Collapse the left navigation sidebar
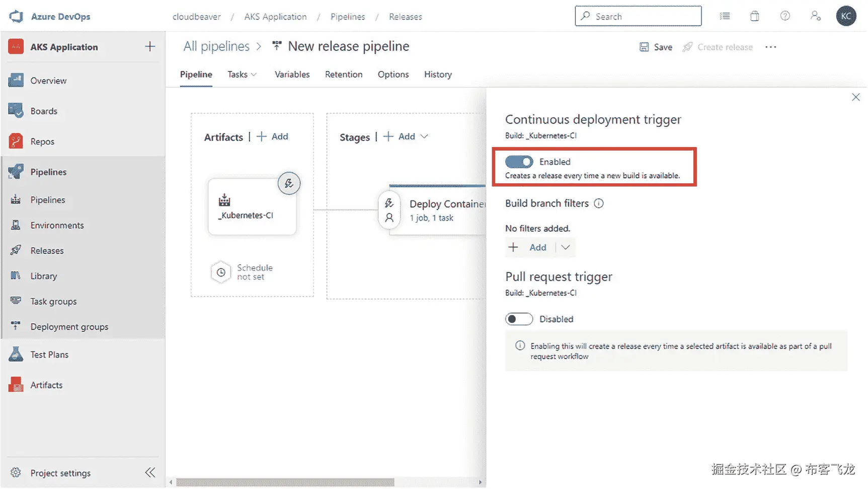Image resolution: width=868 pixels, height=489 pixels. tap(150, 472)
